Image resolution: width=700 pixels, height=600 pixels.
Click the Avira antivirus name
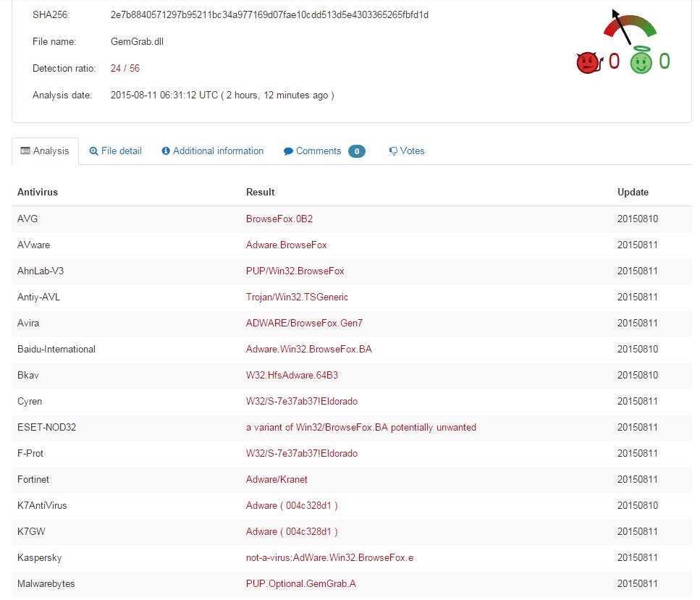28,323
